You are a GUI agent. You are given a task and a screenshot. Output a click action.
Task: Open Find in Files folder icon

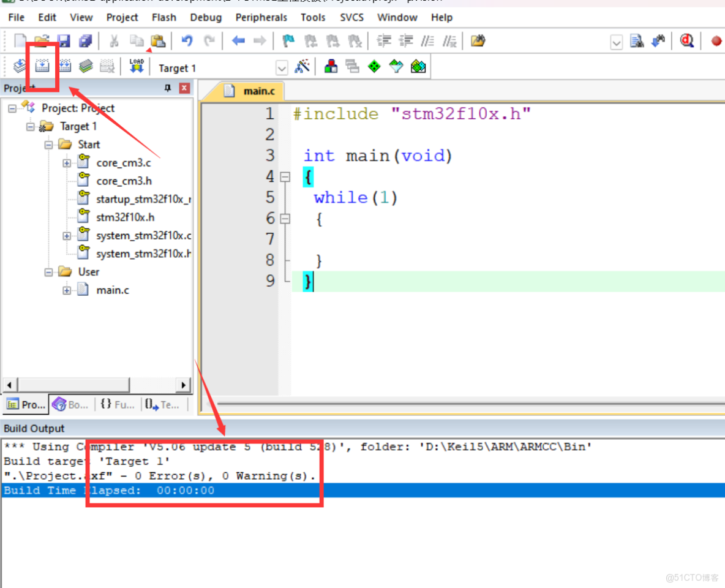click(478, 41)
